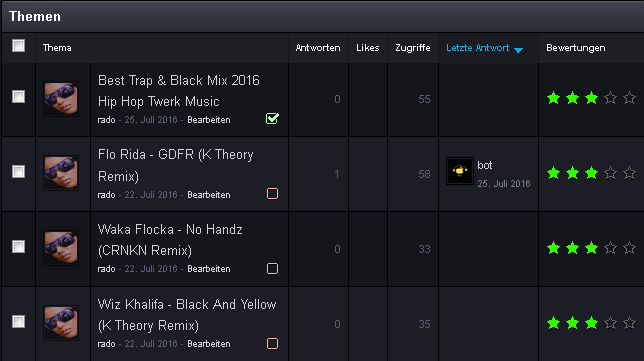644x361 pixels.
Task: Click rado's avatar on Best Trap thread
Action: coord(61,99)
